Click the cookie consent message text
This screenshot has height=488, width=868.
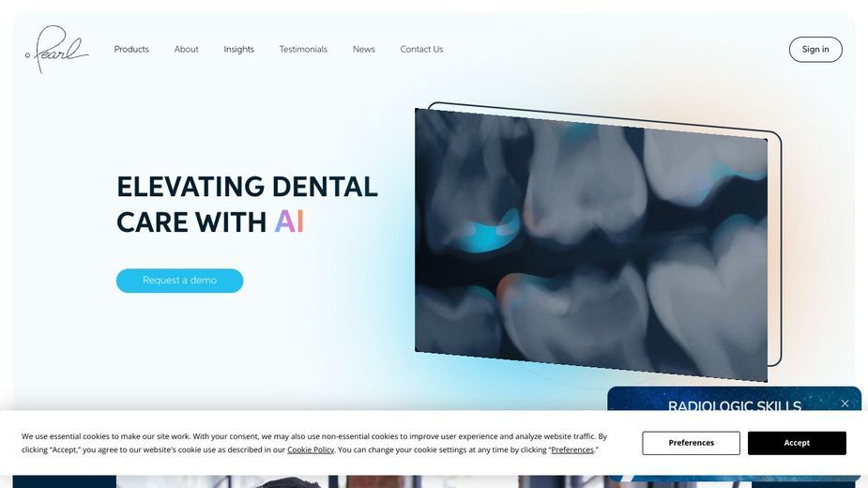tap(314, 443)
